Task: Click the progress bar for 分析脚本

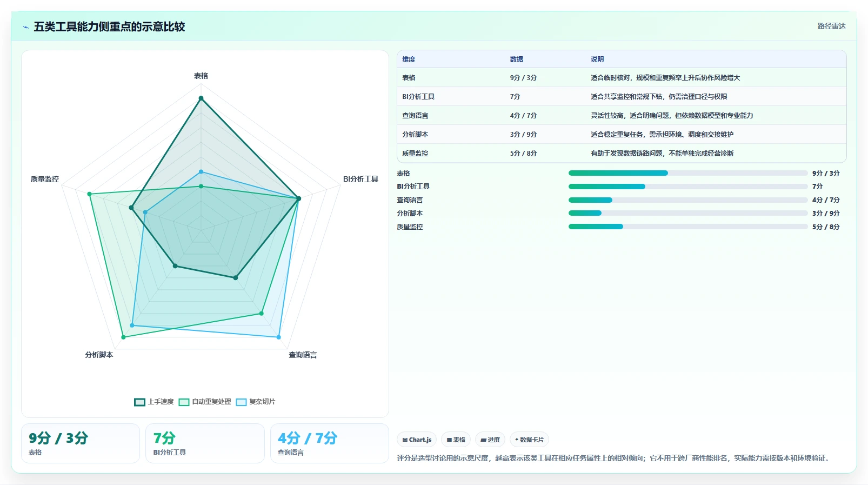Action: [688, 213]
